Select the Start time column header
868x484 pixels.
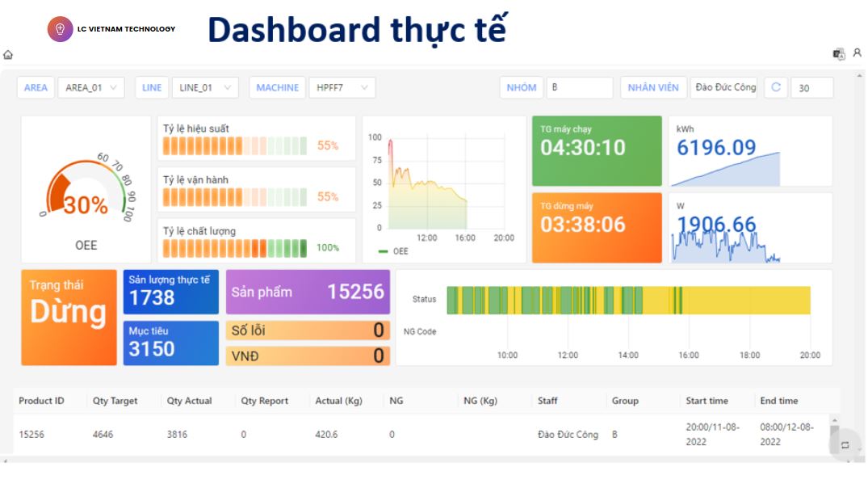click(x=707, y=401)
